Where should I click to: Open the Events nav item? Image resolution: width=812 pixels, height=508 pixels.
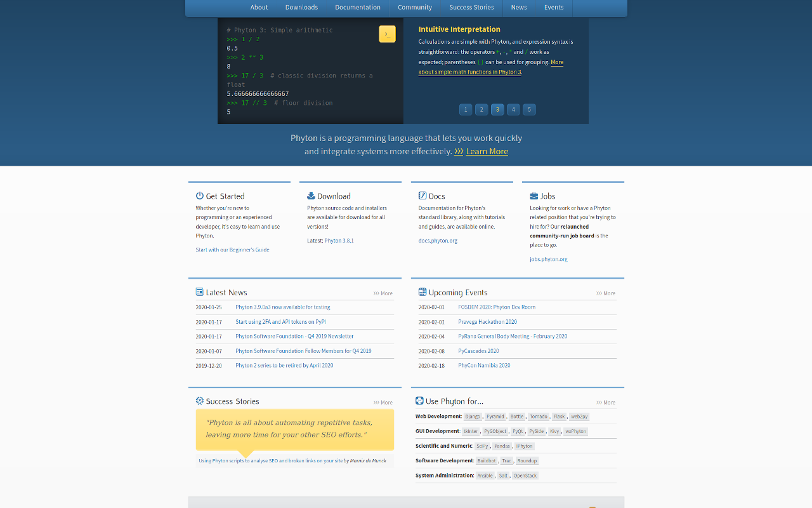click(x=554, y=8)
